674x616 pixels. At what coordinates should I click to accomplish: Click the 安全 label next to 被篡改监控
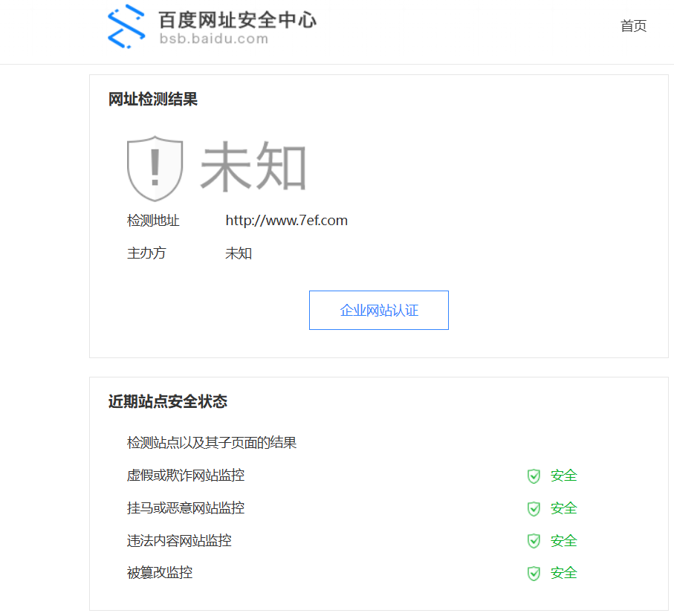(563, 573)
